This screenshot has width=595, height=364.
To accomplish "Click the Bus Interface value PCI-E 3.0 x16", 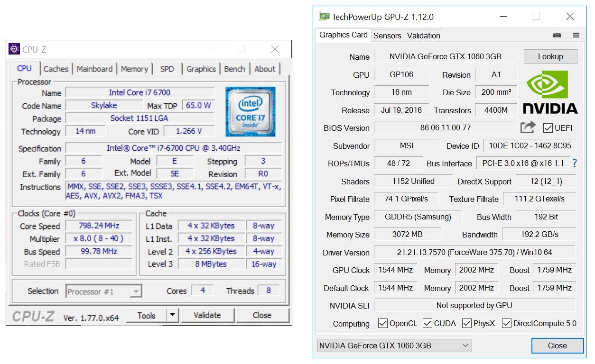I will click(x=523, y=163).
